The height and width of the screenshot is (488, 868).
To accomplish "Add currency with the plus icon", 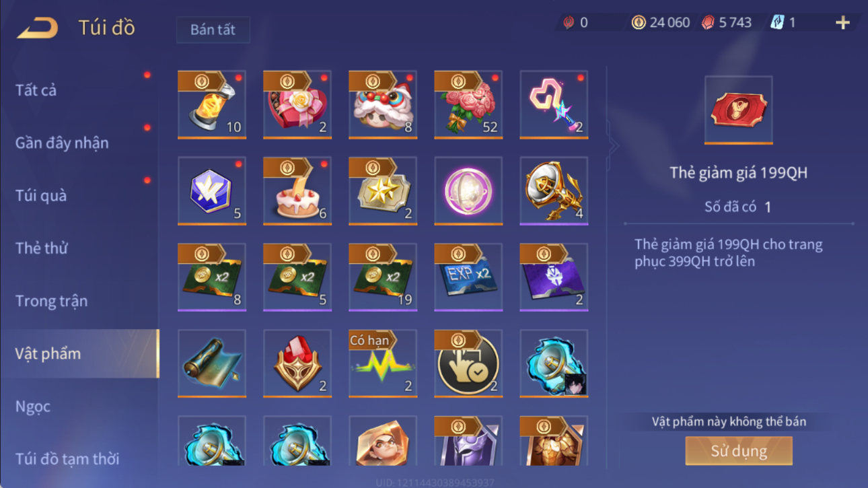I will (842, 23).
